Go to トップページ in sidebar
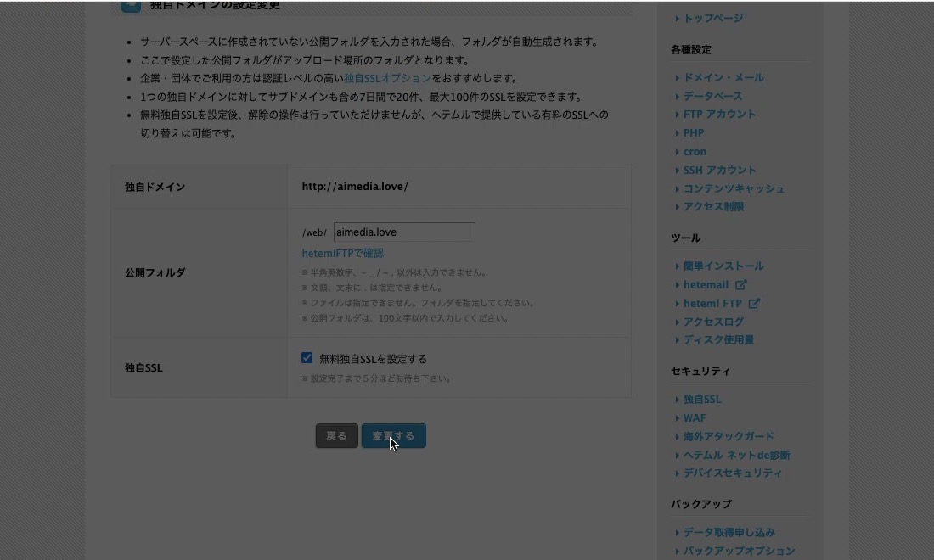Image resolution: width=934 pixels, height=560 pixels. click(x=713, y=18)
